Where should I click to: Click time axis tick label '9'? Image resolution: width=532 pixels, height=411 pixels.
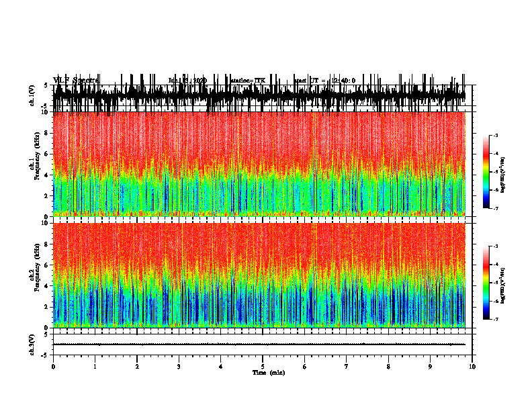[430, 367]
